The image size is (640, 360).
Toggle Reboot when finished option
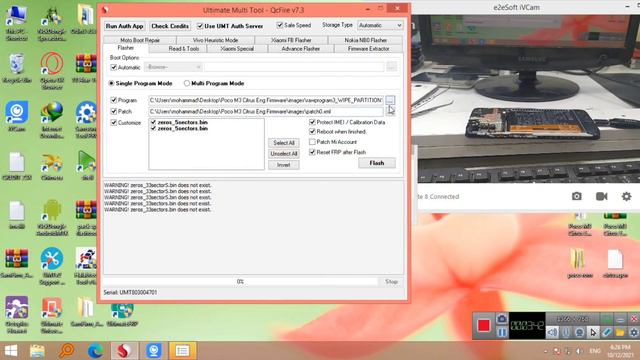312,131
